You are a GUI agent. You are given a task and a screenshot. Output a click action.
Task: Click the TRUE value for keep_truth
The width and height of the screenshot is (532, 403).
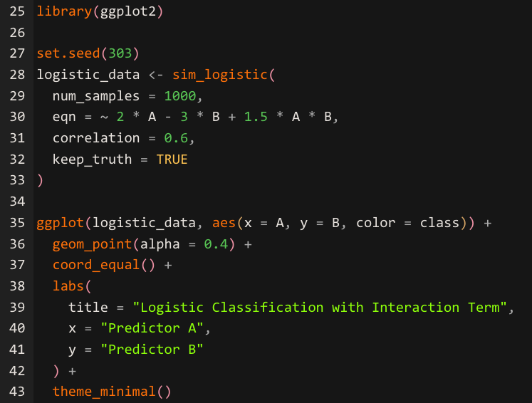click(x=172, y=159)
